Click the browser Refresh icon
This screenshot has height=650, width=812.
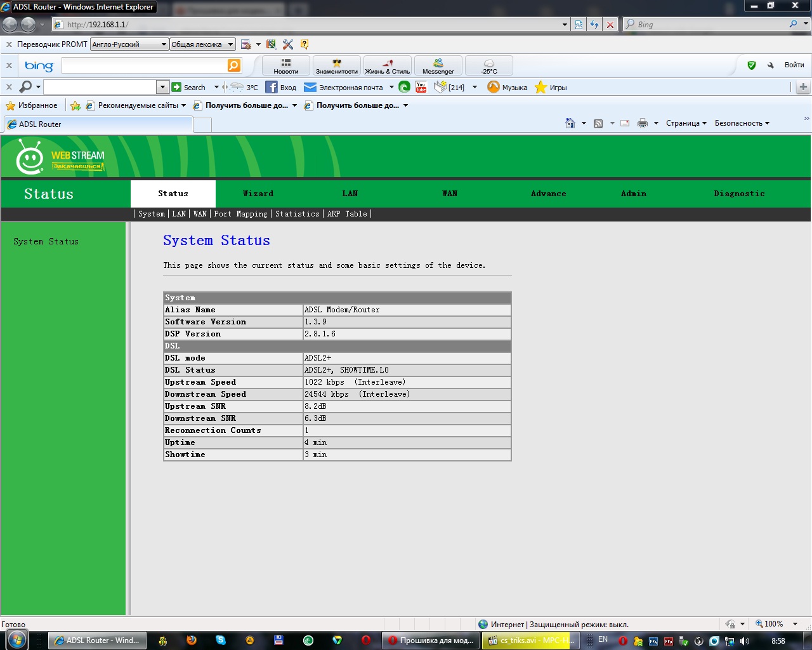[594, 24]
